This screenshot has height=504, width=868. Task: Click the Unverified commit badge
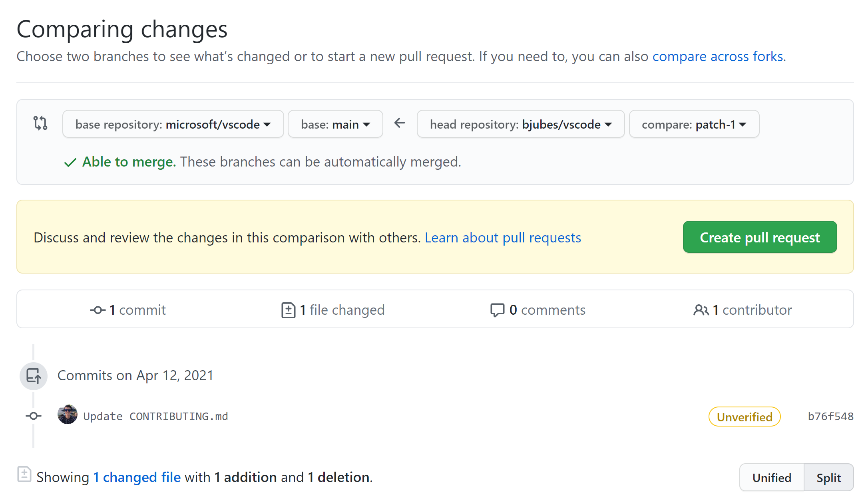click(x=745, y=417)
